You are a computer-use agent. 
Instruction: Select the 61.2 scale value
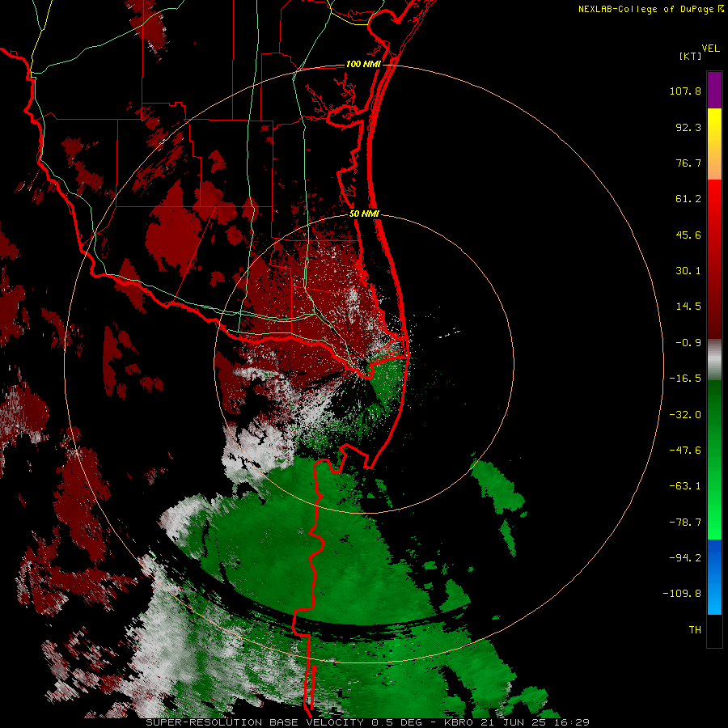pyautogui.click(x=688, y=199)
